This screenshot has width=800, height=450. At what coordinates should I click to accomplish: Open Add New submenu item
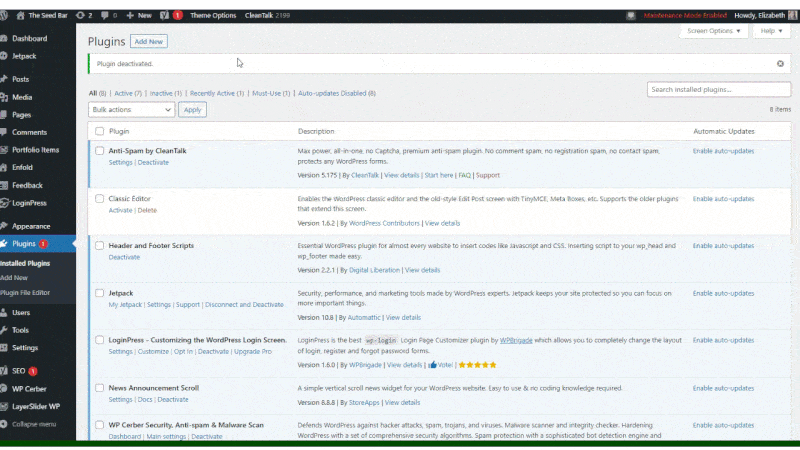14,278
